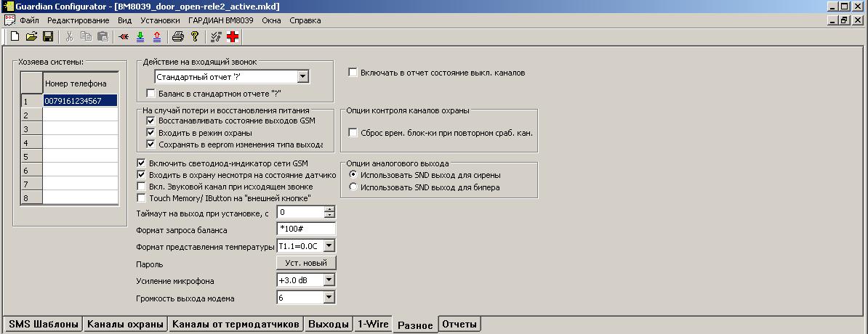Open the 'Стандартный отчет' action dropdown
This screenshot has height=334, width=868.
[x=303, y=76]
